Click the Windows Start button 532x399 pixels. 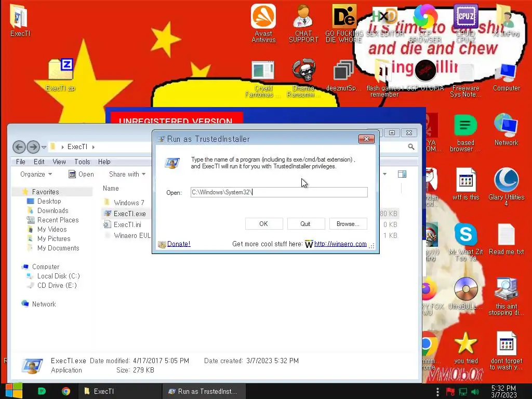[x=14, y=391]
